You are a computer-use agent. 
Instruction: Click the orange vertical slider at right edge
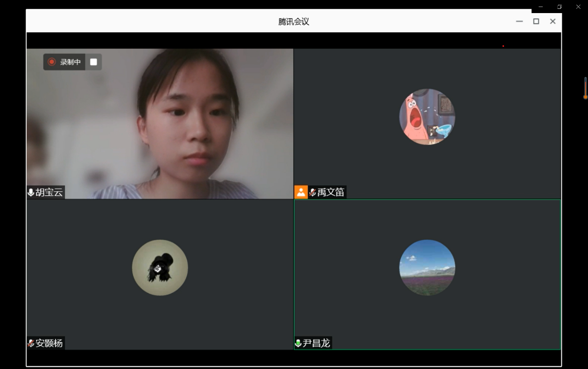coord(585,88)
